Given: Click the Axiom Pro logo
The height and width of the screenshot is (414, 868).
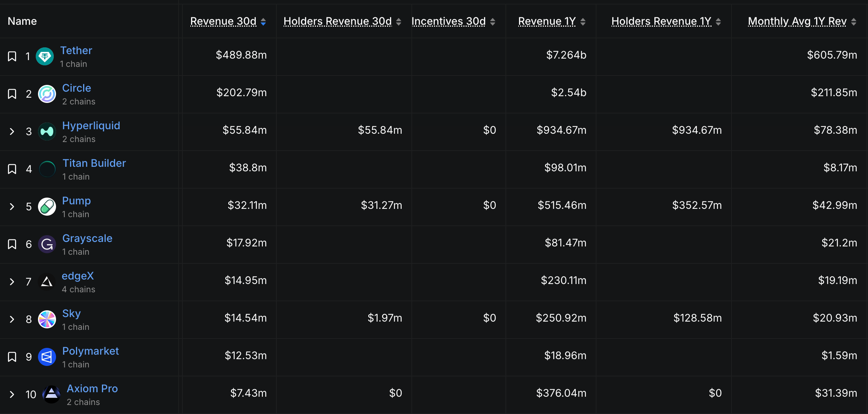Looking at the screenshot, I should (x=52, y=394).
